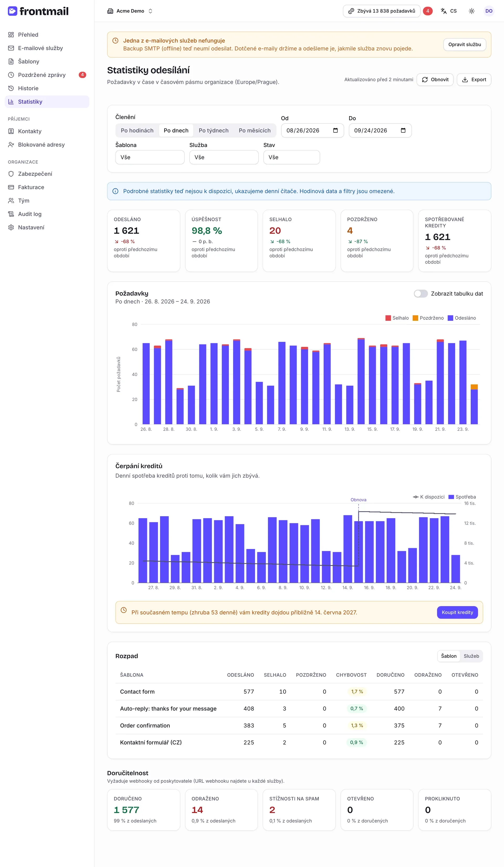The width and height of the screenshot is (504, 867).
Task: Click the Úspěšnost 98,8 % stat card
Action: pyautogui.click(x=221, y=241)
